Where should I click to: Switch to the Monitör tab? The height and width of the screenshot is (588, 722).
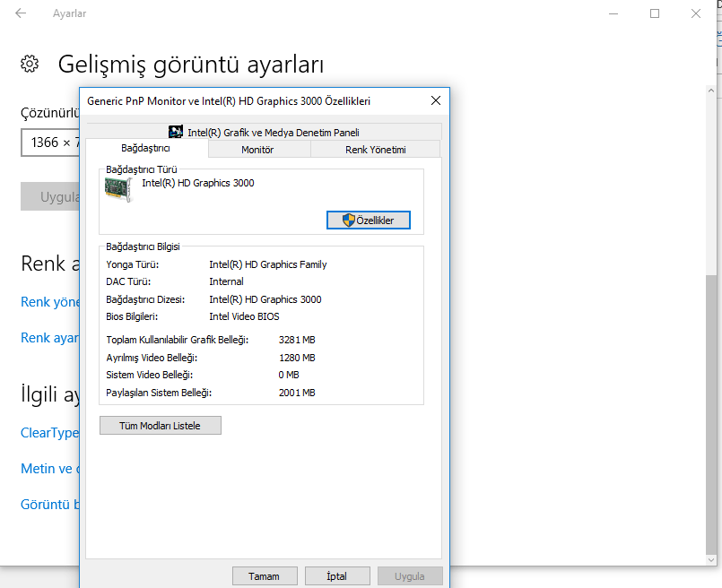[x=259, y=149]
